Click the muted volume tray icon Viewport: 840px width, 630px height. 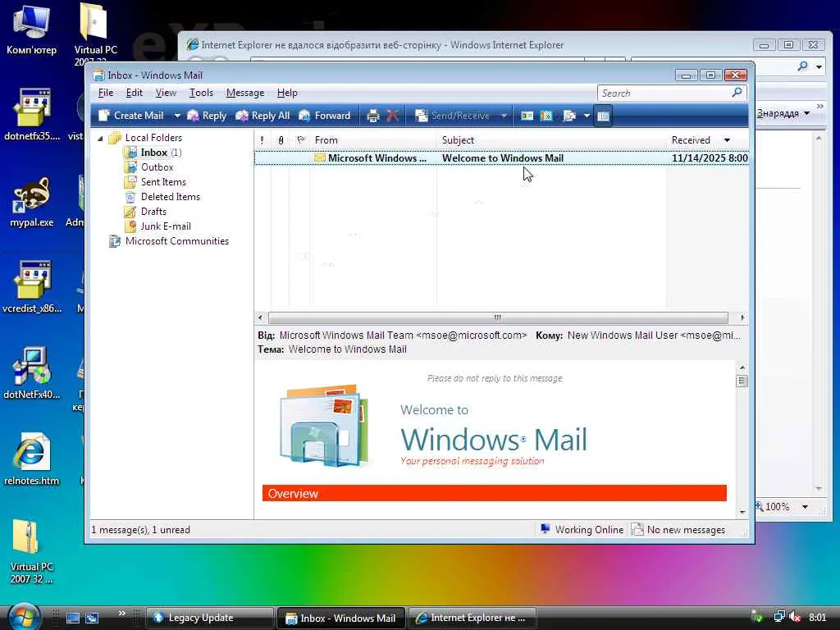click(x=795, y=618)
